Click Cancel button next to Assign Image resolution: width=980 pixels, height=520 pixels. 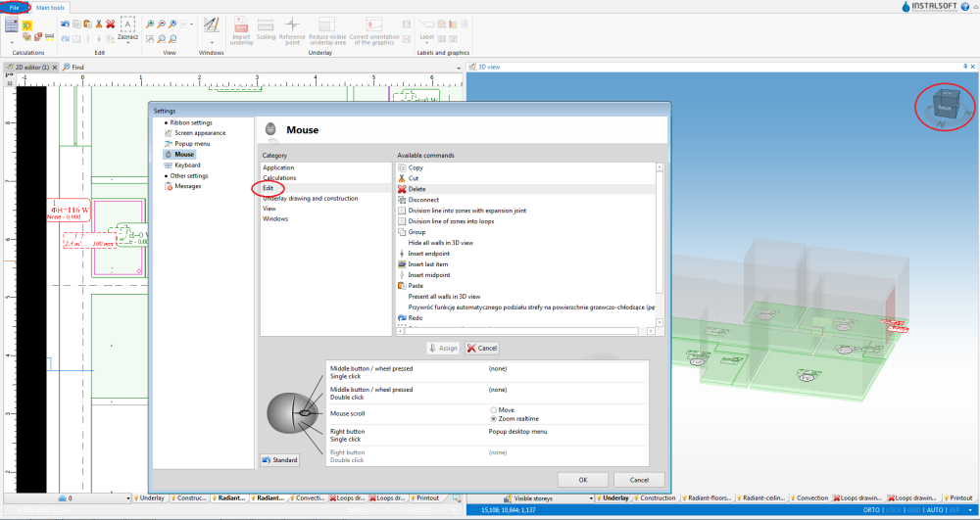click(x=482, y=349)
